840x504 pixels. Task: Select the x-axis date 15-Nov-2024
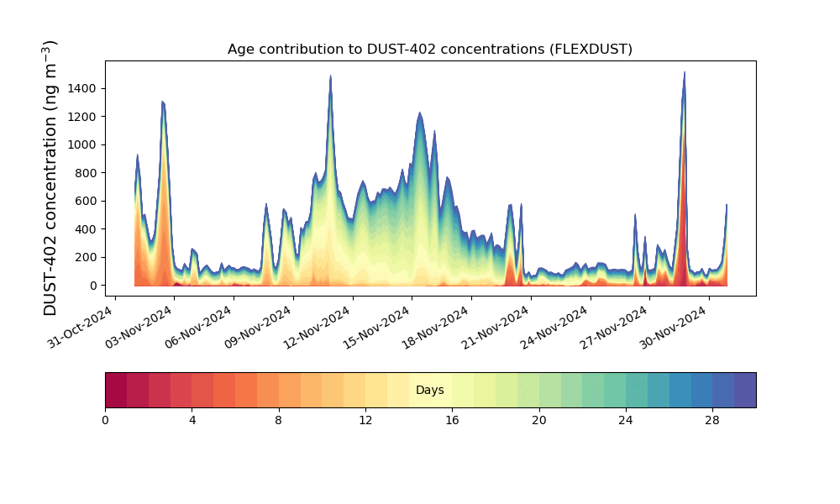(x=377, y=327)
